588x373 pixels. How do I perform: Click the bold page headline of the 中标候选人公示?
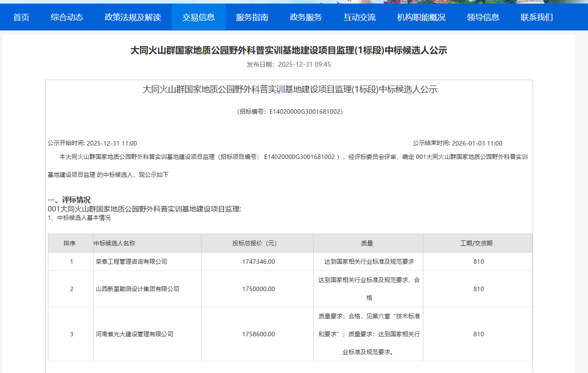[x=289, y=50]
